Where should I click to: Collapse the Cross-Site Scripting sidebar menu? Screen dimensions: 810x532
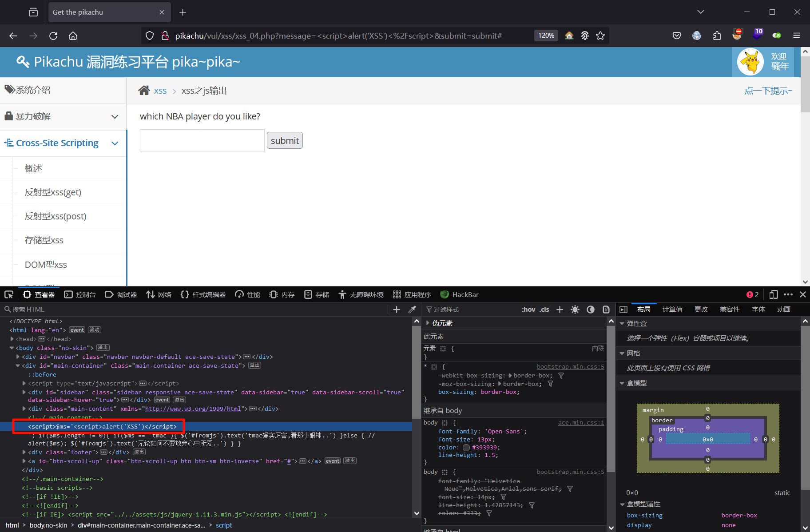coord(63,143)
